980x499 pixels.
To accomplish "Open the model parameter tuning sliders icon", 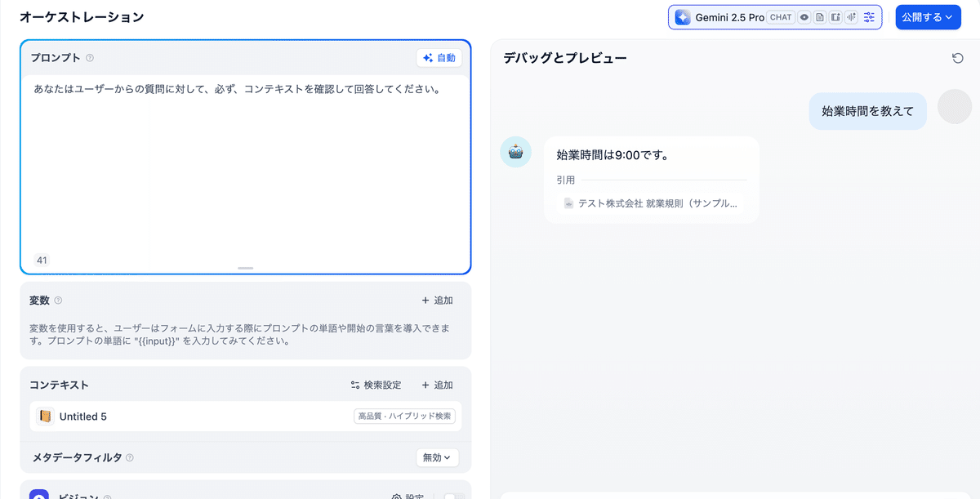I will pos(869,16).
